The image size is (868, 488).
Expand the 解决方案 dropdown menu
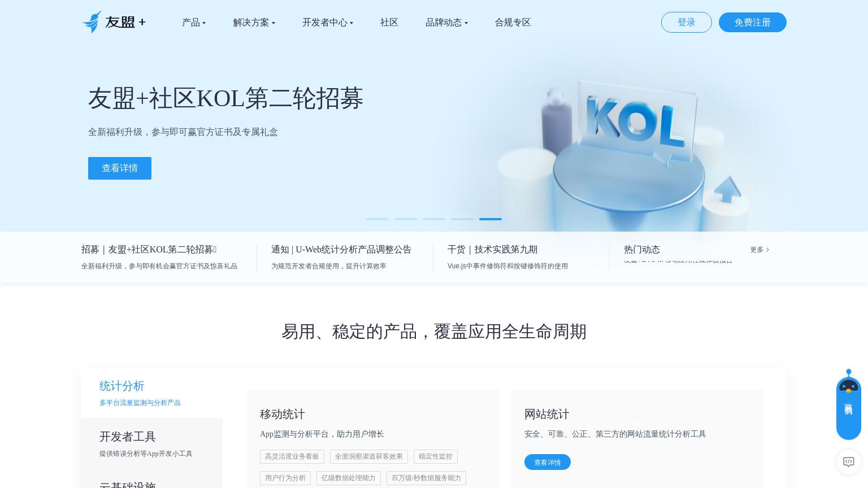click(254, 23)
